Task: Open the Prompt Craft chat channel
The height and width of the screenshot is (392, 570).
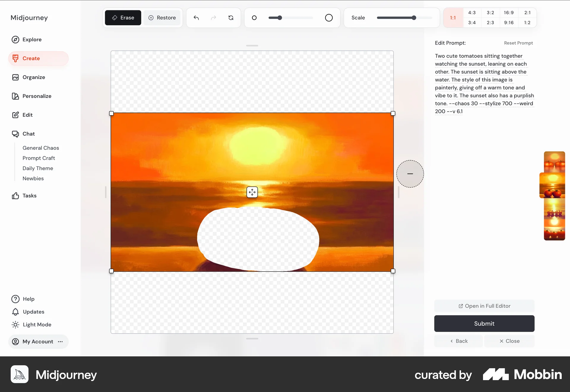Action: [39, 158]
